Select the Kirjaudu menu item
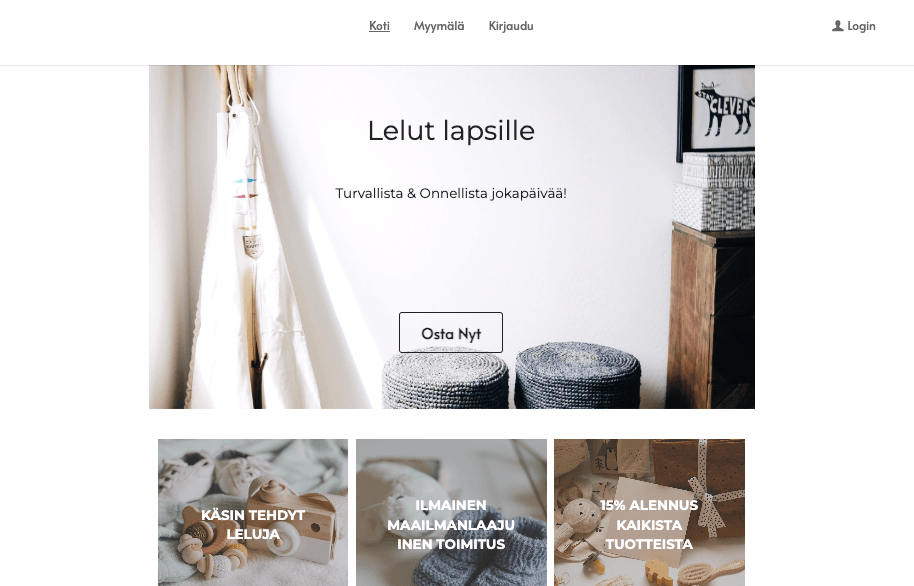 (x=511, y=26)
